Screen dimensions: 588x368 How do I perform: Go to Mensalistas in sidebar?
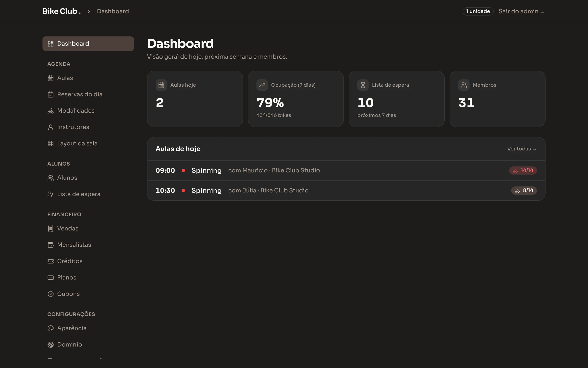88,245
